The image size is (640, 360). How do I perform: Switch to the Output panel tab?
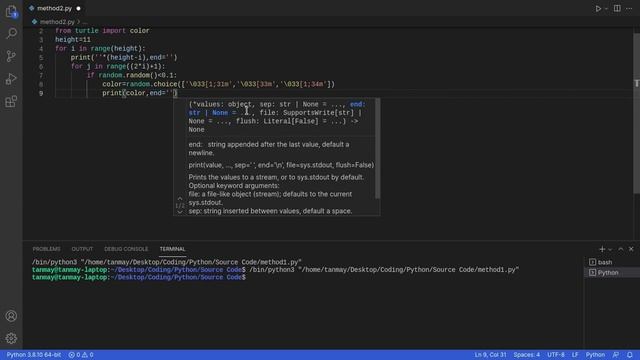click(82, 249)
